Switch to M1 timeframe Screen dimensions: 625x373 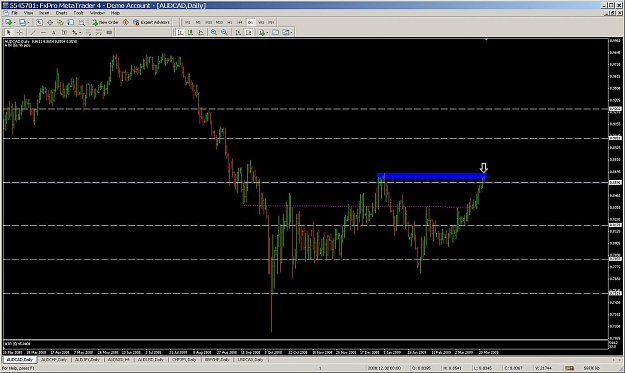pos(187,23)
